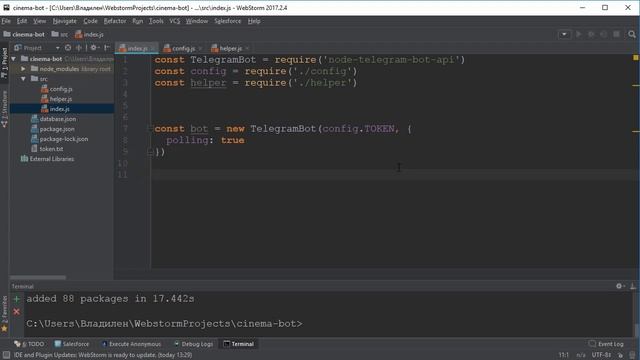Click the yellow inspection indicator in editor

[636, 58]
